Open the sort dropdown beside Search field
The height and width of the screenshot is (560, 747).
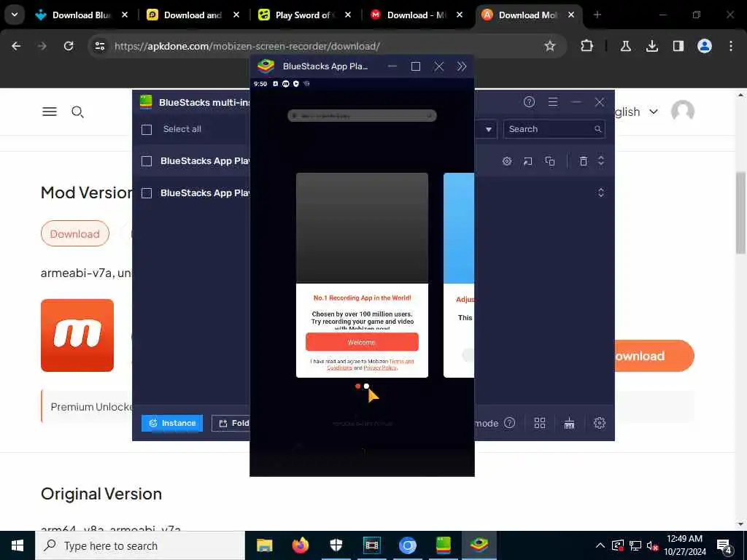pos(488,129)
